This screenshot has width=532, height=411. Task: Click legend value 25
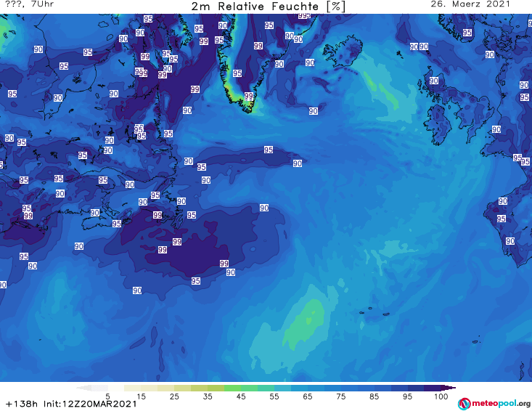pyautogui.click(x=174, y=396)
